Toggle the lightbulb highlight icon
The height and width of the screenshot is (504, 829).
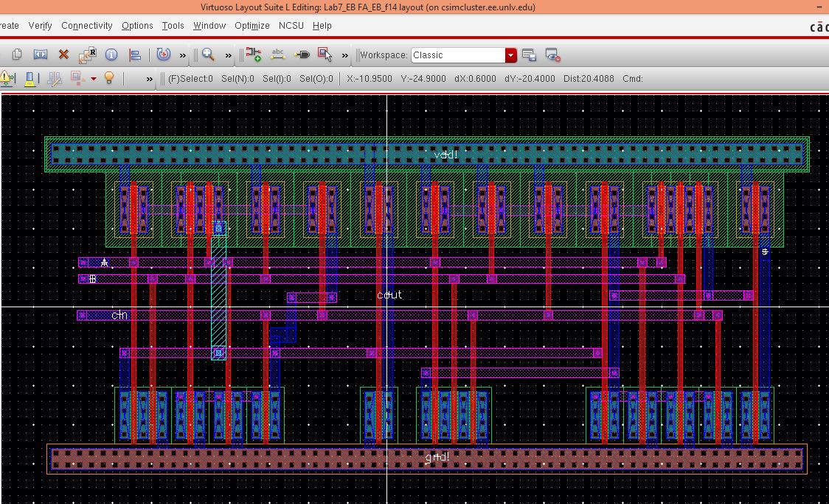(x=109, y=78)
